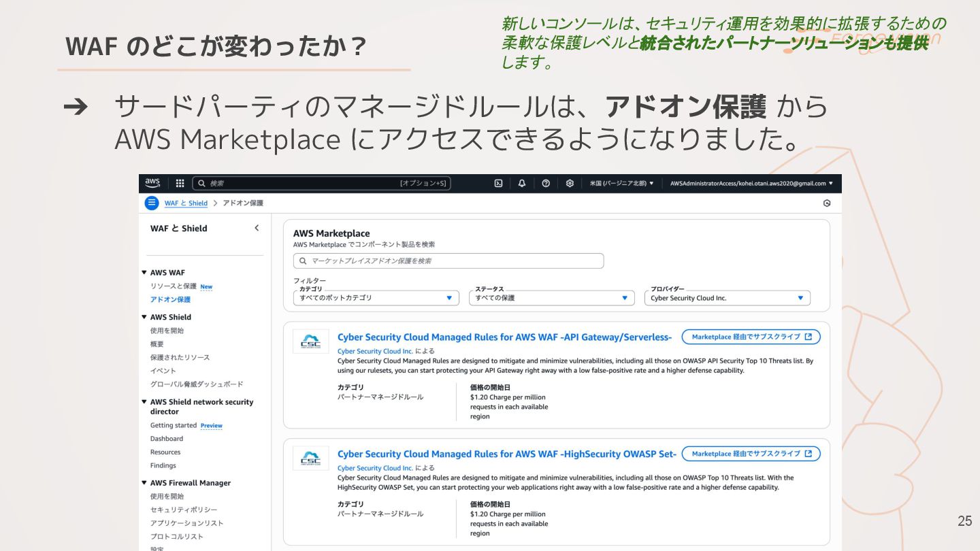This screenshot has height=551, width=980.
Task: Open the help question mark icon
Action: coord(546,183)
